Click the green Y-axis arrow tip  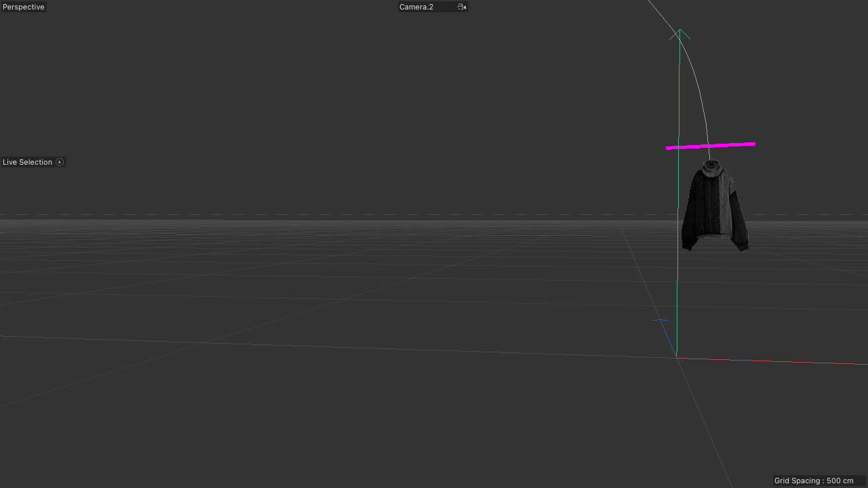coord(680,34)
